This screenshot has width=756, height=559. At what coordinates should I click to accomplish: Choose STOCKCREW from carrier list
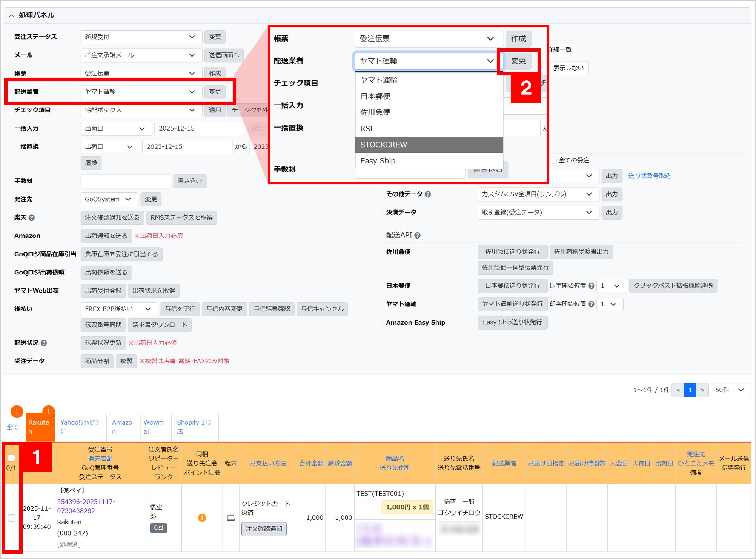coord(429,145)
